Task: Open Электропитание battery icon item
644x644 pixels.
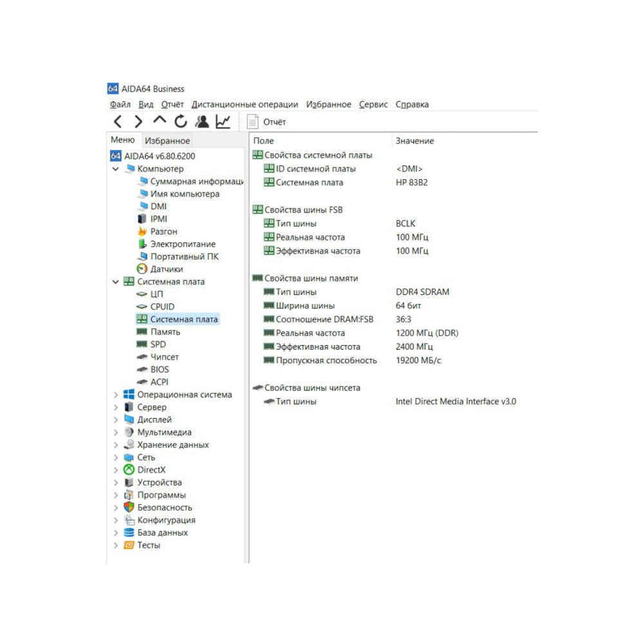Action: 176,244
